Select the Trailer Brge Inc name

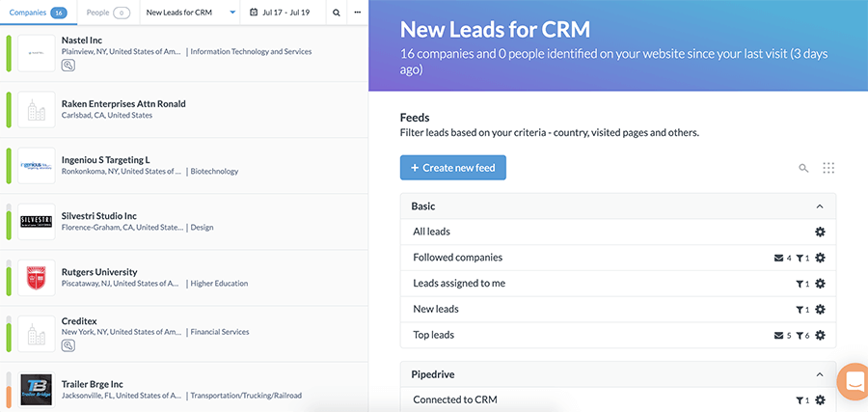tap(93, 384)
